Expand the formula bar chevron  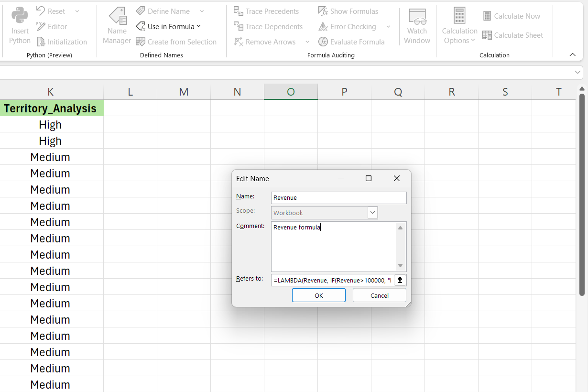coord(577,72)
